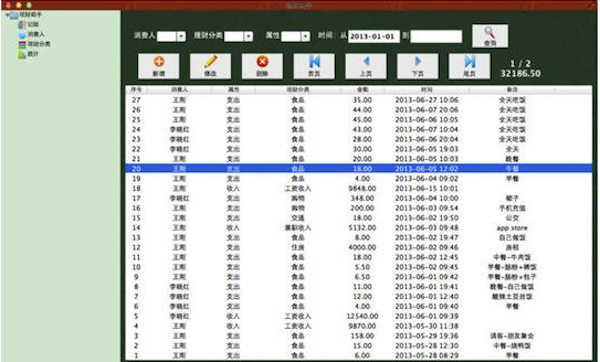Select the row dated 2013-05-28 08:29

359,355
